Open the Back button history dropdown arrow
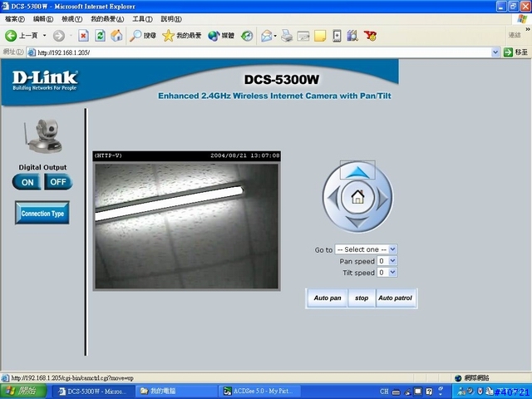 (44, 35)
